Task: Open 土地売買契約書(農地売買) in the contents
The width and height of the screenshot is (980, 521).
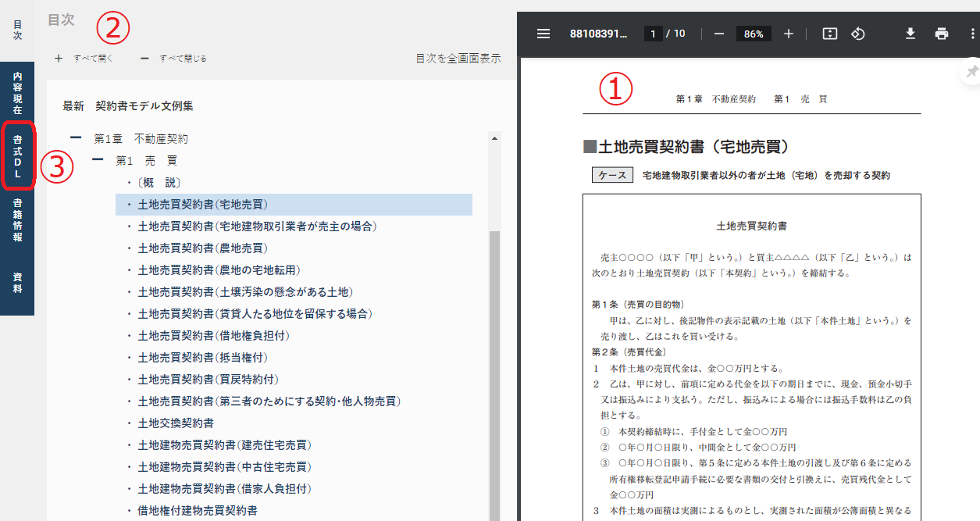Action: pos(202,248)
